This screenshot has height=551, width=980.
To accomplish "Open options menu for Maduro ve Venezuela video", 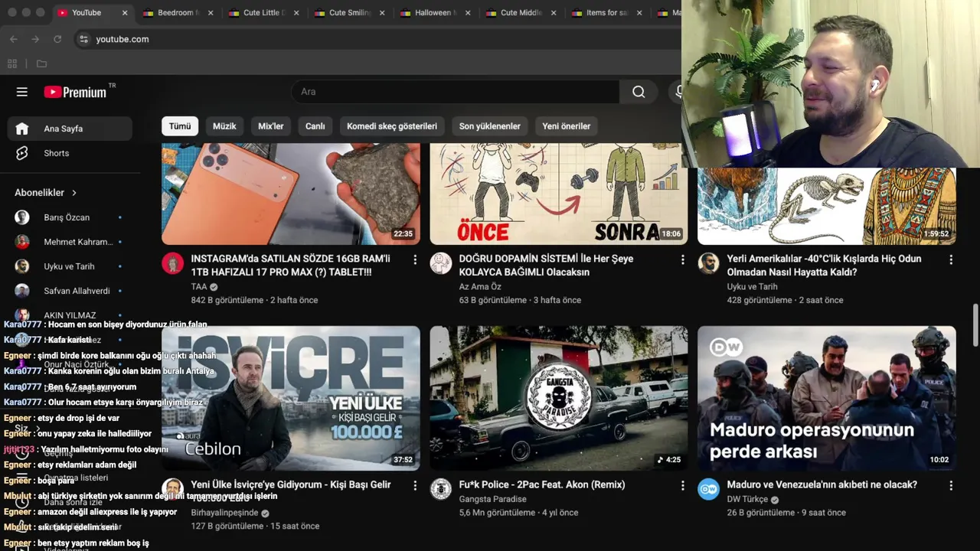I will 951,486.
